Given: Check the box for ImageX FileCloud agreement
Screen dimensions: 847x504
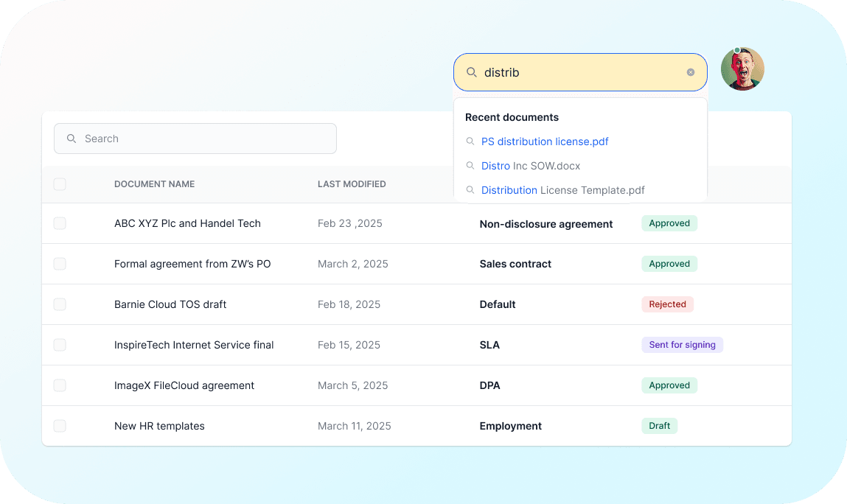Looking at the screenshot, I should 60,385.
